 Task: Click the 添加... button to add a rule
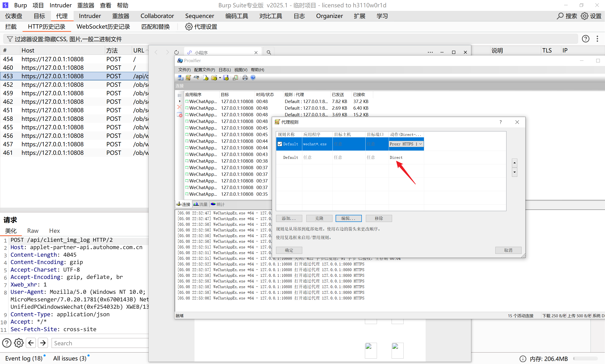[289, 218]
